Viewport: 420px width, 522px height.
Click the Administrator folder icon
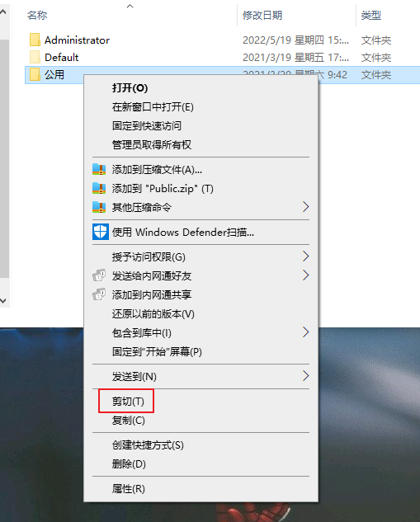point(35,40)
